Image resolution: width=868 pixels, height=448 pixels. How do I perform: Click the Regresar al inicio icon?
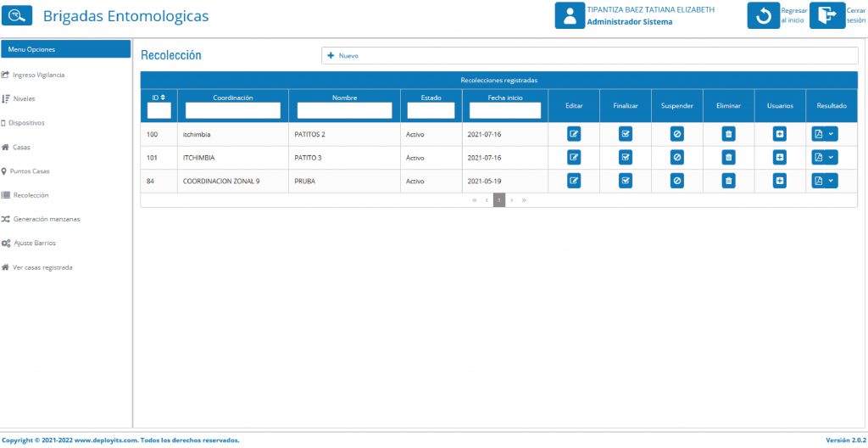point(763,15)
